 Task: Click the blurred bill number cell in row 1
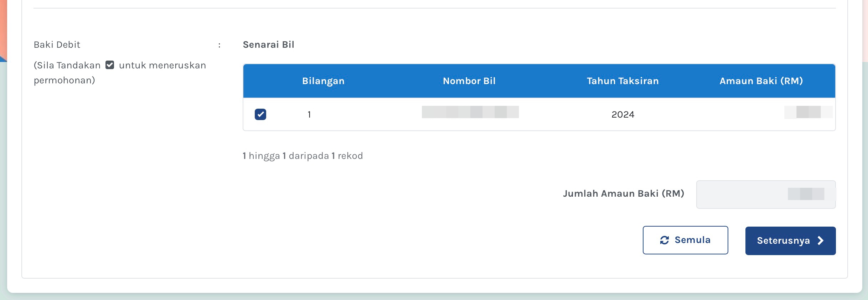point(470,112)
